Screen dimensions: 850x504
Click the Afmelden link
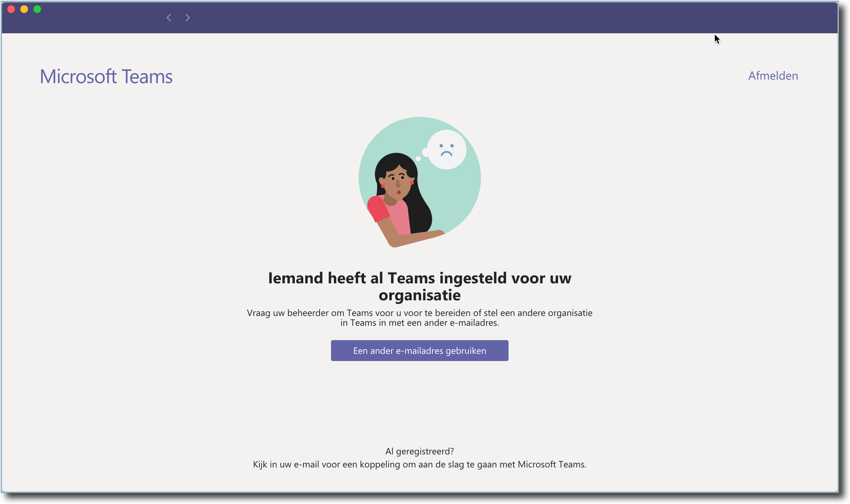pyautogui.click(x=773, y=76)
